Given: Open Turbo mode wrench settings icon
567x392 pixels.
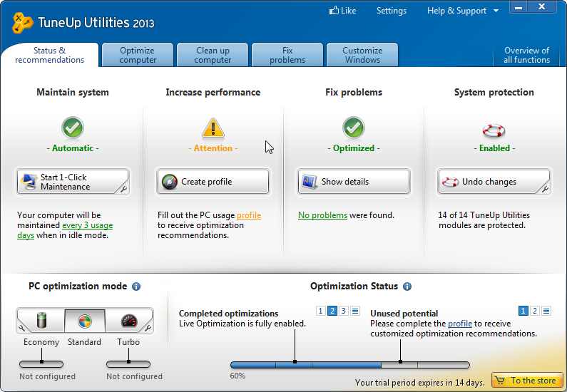Looking at the screenshot, I should tap(148, 328).
